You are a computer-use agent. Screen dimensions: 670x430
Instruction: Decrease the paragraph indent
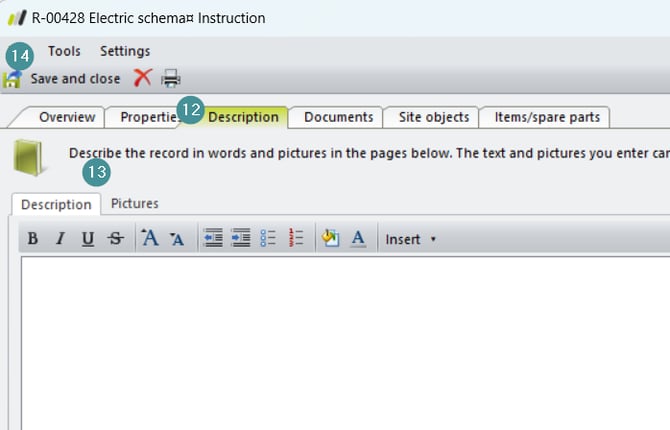(x=212, y=239)
